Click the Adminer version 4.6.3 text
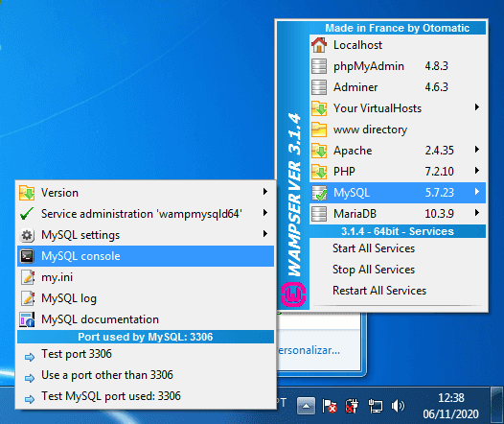504x424 pixels. 437,87
